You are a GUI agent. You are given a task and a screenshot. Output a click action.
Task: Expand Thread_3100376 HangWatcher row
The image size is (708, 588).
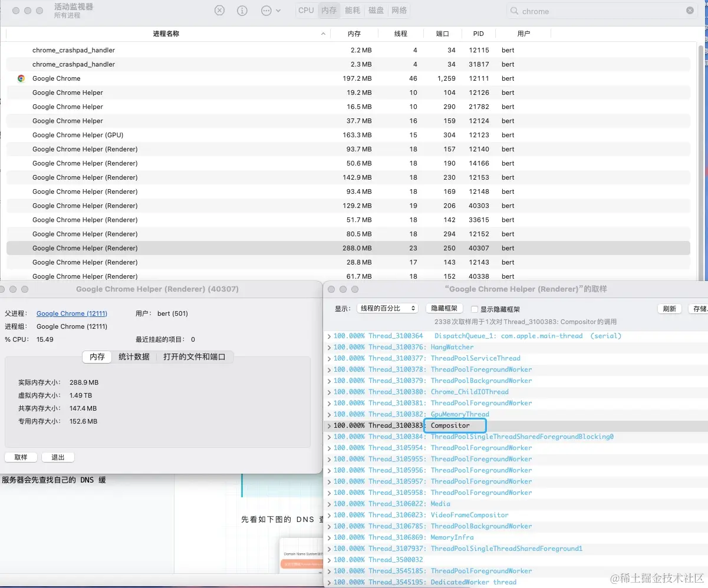point(330,347)
